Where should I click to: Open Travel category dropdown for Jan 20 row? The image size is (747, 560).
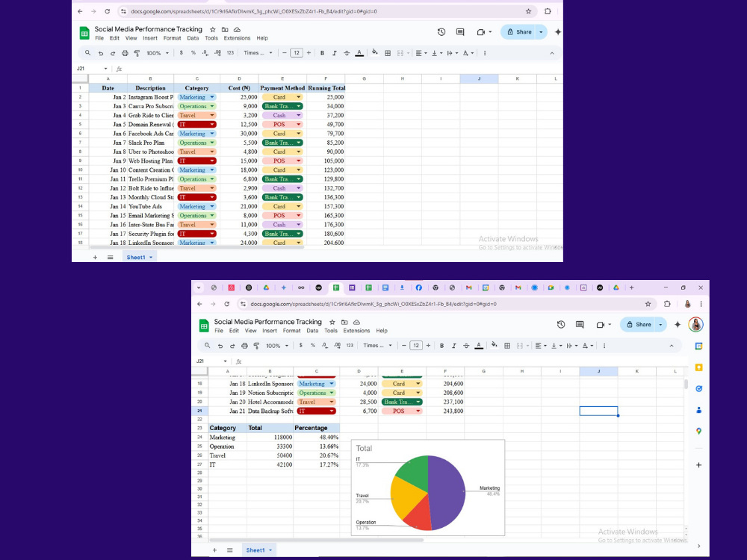(x=332, y=402)
